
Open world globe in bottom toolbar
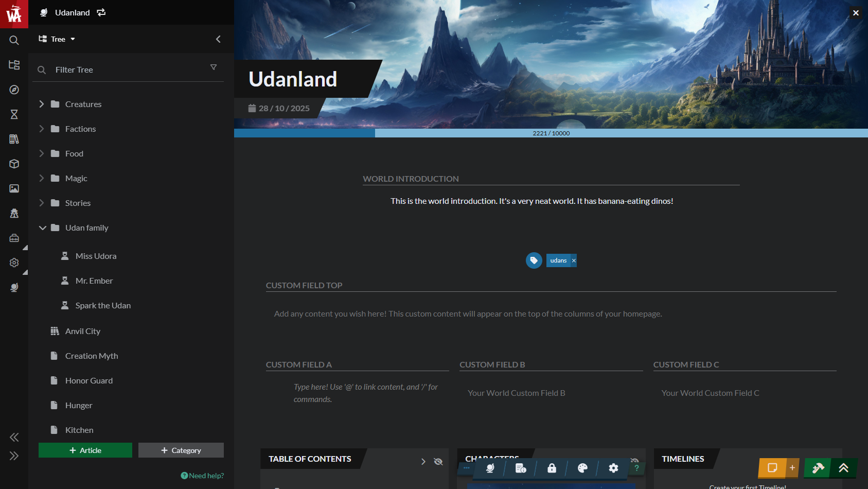[490, 468]
